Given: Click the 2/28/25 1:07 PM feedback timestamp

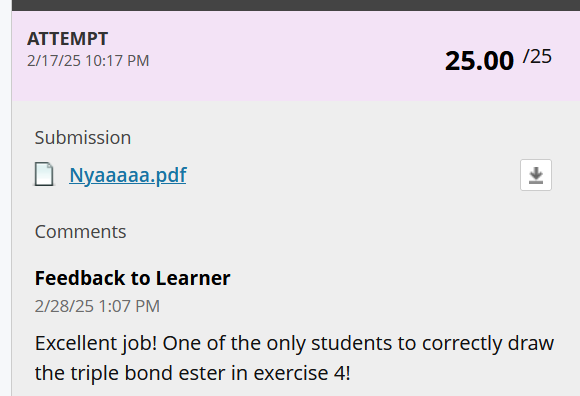Looking at the screenshot, I should click(x=97, y=306).
